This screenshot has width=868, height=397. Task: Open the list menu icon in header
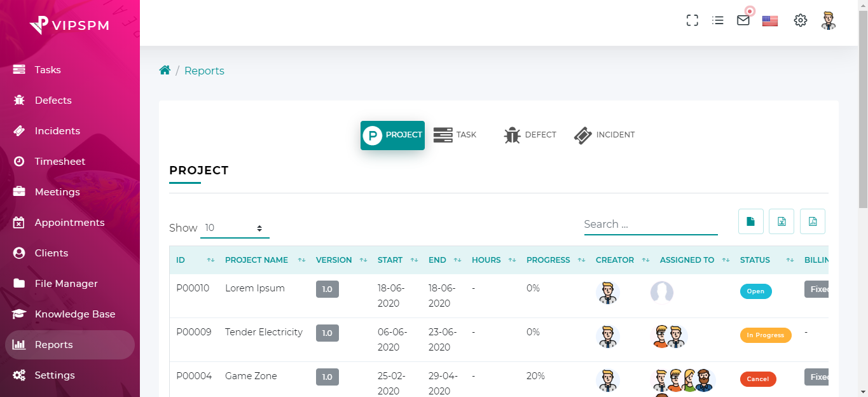pyautogui.click(x=718, y=20)
